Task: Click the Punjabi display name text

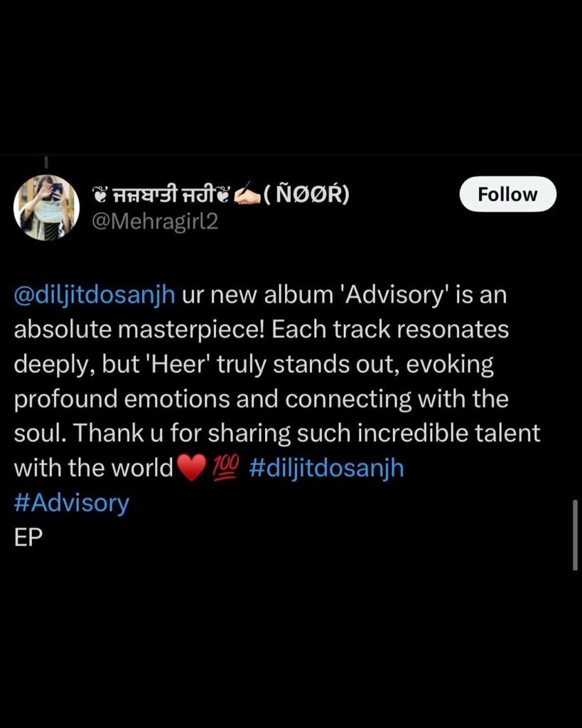Action: 161,195
